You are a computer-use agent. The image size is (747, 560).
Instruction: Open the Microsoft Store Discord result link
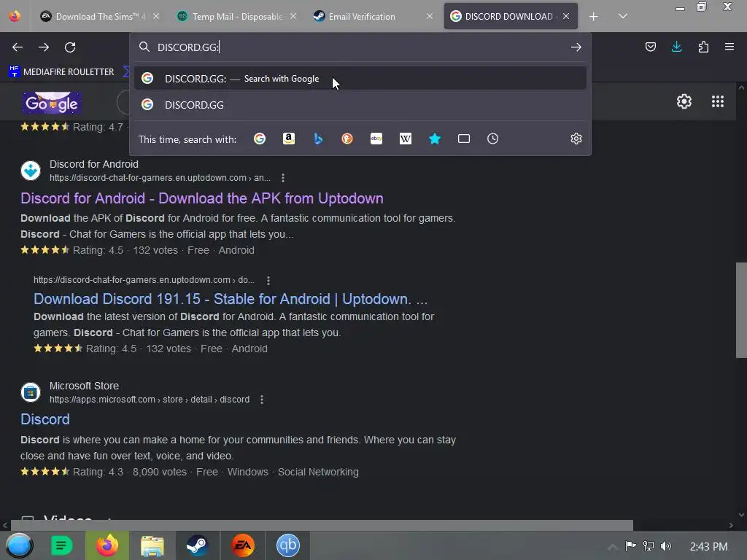[x=45, y=419]
